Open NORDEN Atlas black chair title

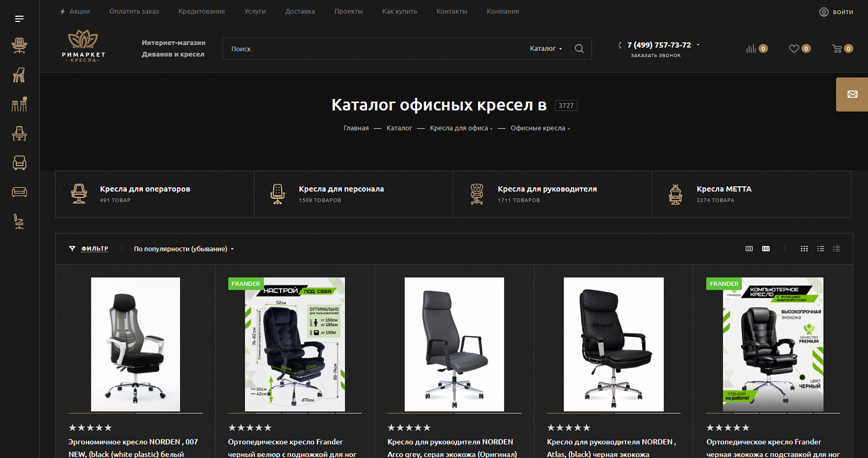click(x=612, y=448)
